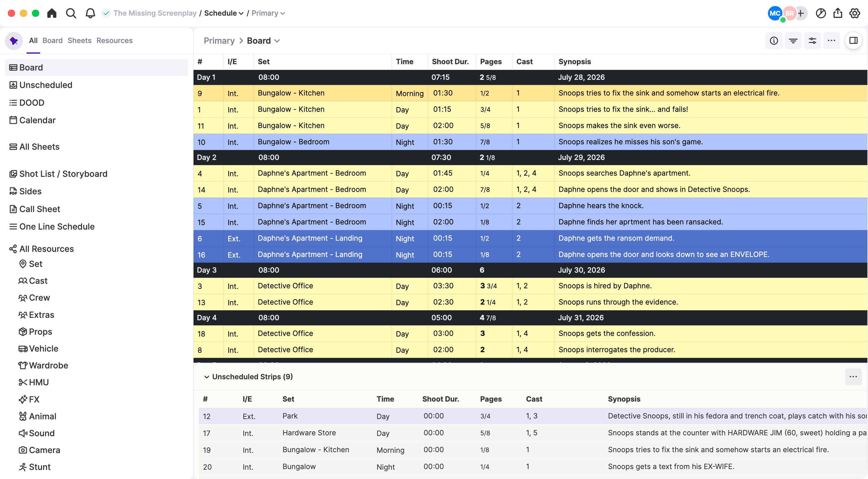This screenshot has width=868, height=479.
Task: Click 'Snoops gets the confession.' synopsis
Action: coord(607,333)
